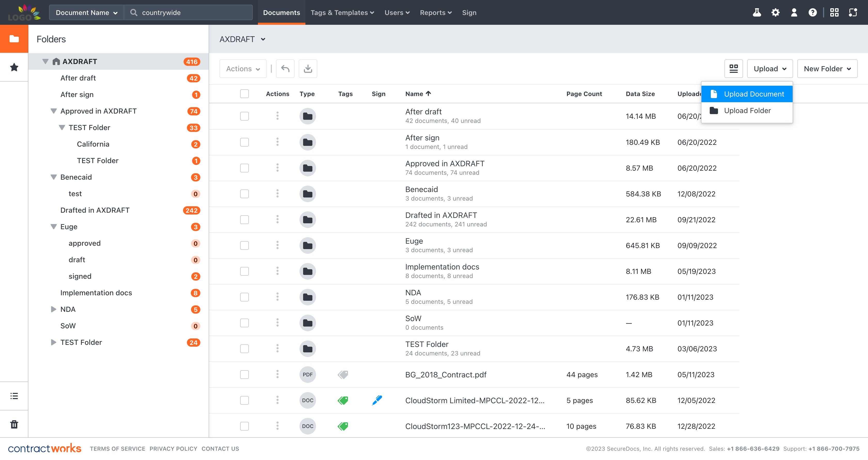This screenshot has width=868, height=460.
Task: Open the Users menu
Action: pos(397,12)
